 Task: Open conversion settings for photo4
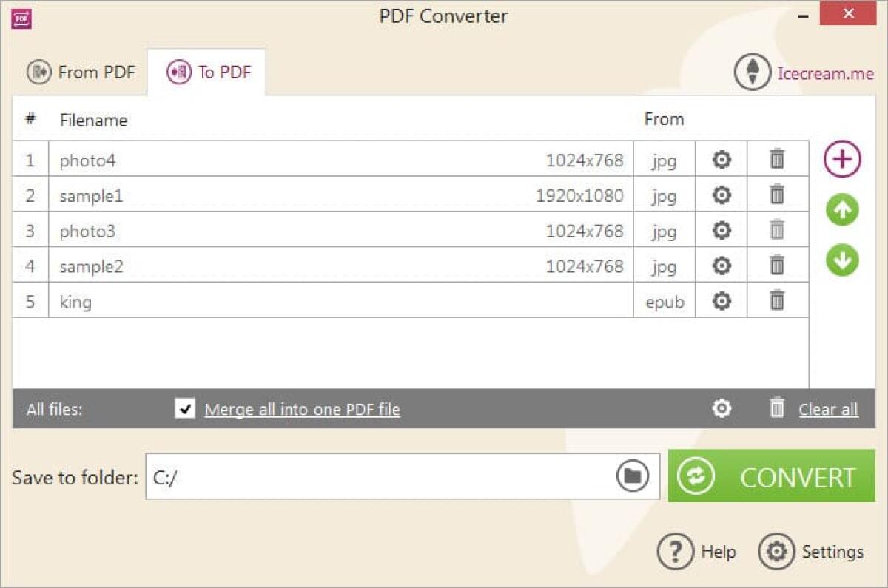(721, 160)
